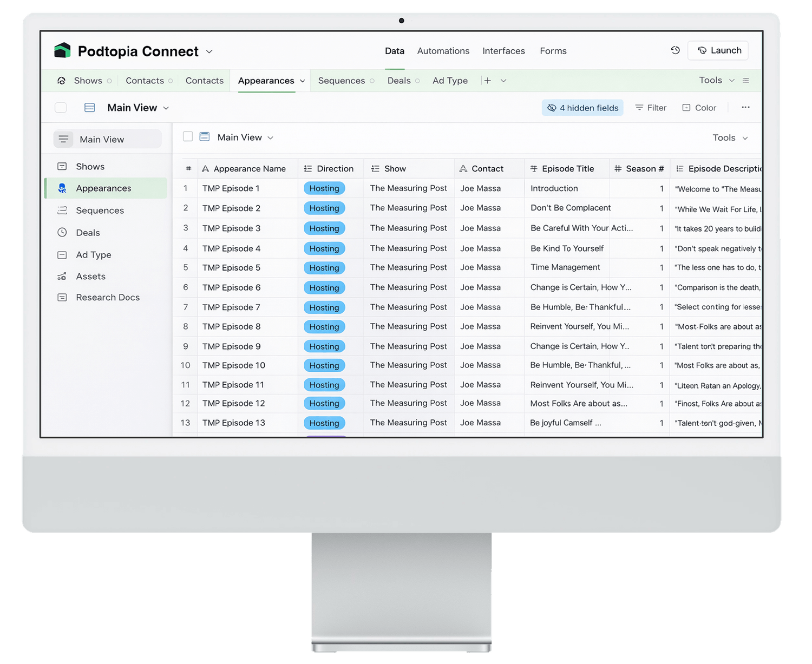This screenshot has width=812, height=664.
Task: Click the home icon beside Shows tab
Action: 62,81
